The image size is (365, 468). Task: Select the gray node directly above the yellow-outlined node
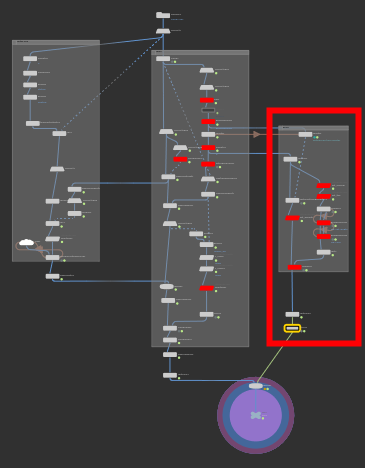point(292,314)
